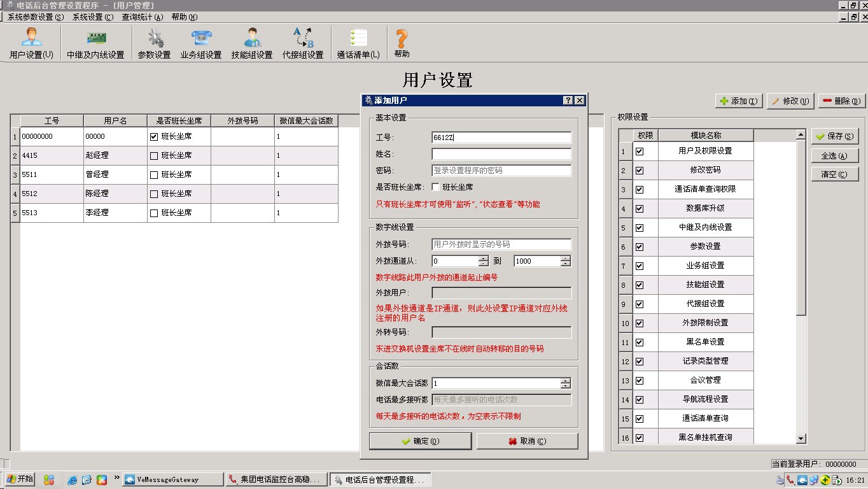
Task: Toggle 班长坐席 checkbox for 曾经理
Action: [x=154, y=174]
